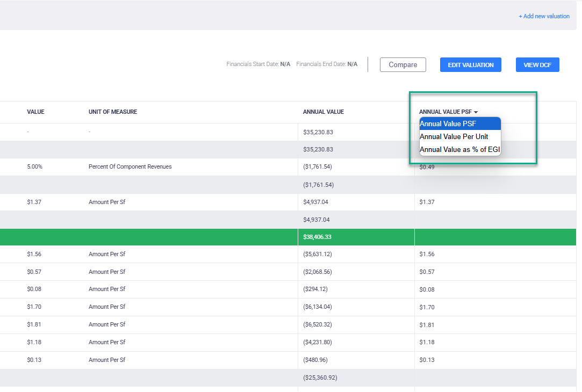Click the $0.13 PSF value cell
The height and width of the screenshot is (392, 582).
tap(427, 360)
